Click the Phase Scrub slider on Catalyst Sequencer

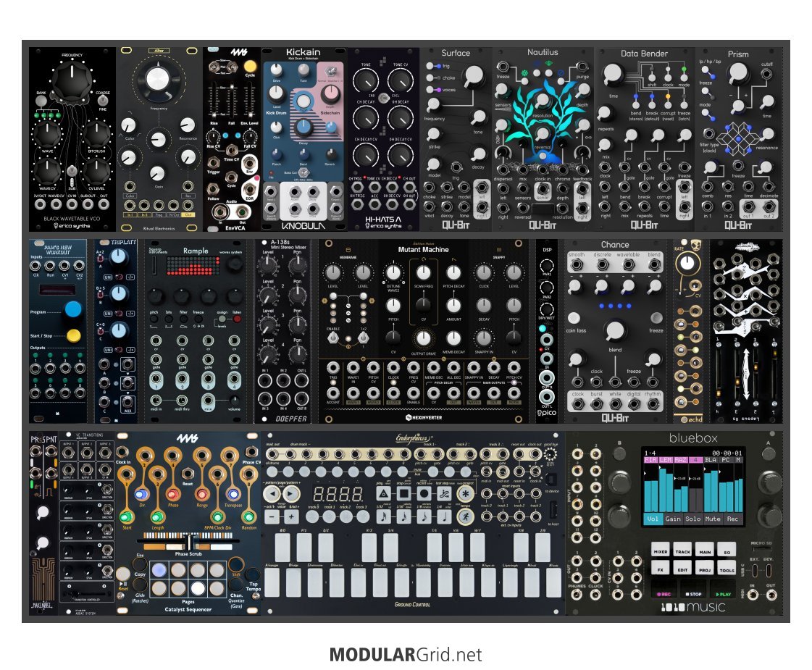[x=188, y=543]
